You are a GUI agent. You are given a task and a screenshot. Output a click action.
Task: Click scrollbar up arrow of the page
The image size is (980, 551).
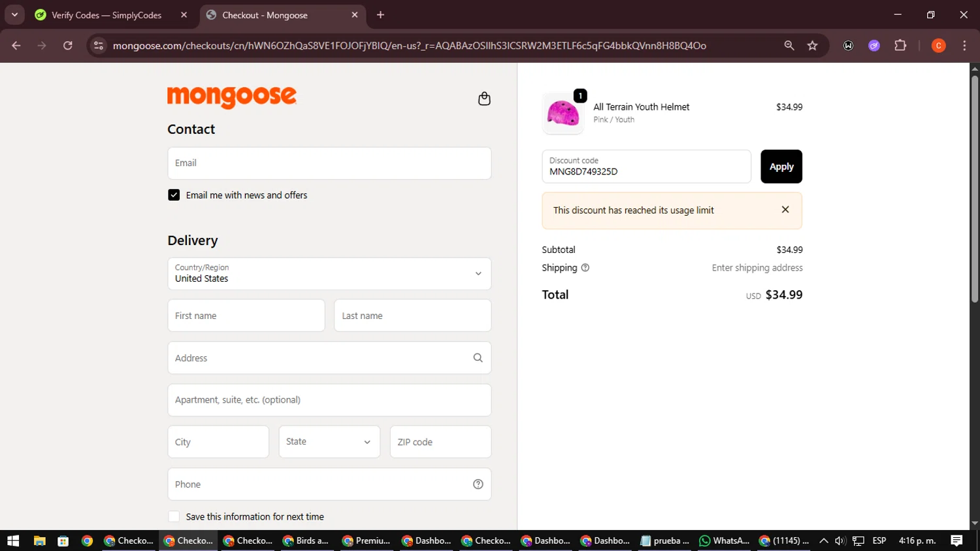(x=975, y=68)
